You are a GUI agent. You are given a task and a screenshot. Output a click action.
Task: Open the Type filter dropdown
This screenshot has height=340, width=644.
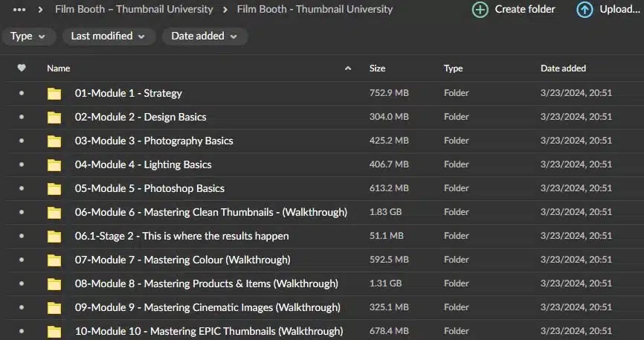click(28, 36)
